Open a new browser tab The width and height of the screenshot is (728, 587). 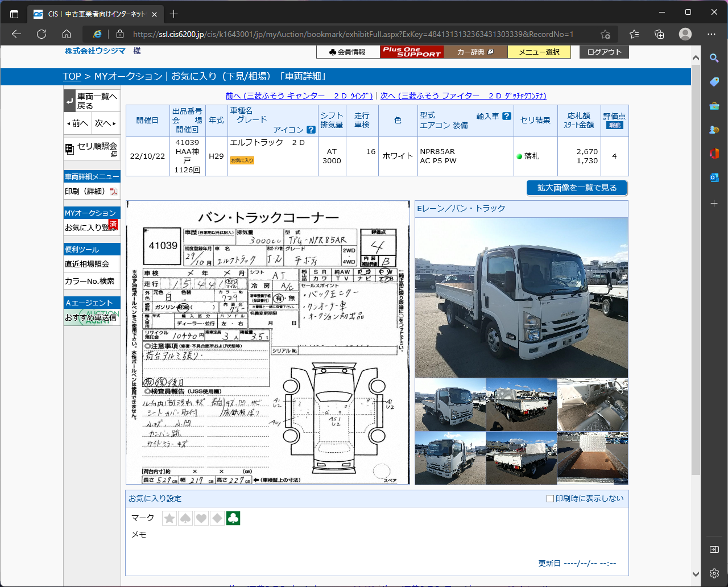(174, 14)
